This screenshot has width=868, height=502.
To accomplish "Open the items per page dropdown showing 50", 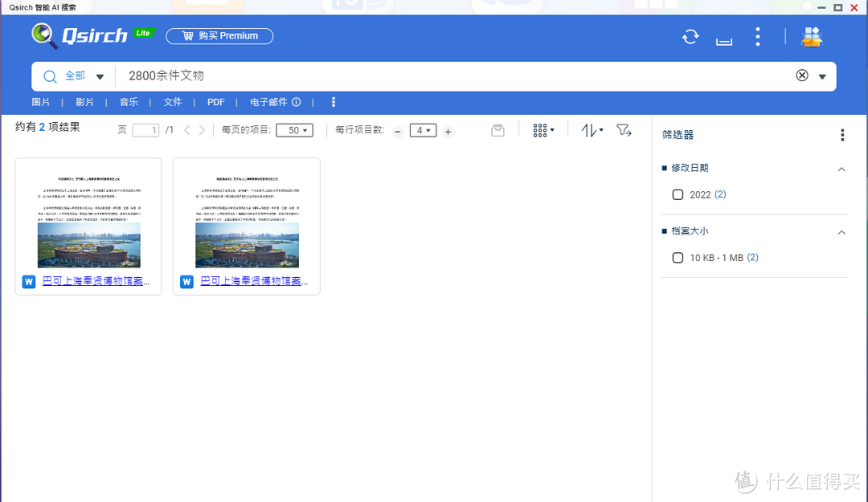I will point(294,129).
